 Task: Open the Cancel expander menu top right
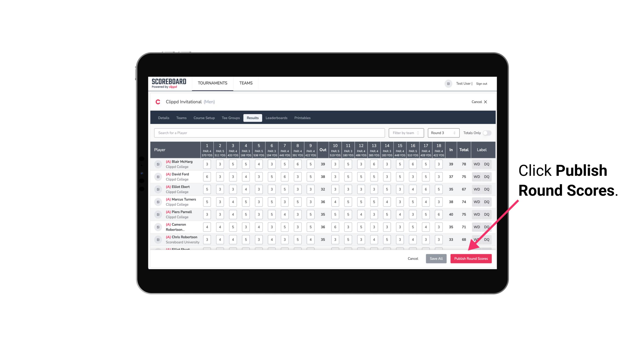[x=479, y=101]
